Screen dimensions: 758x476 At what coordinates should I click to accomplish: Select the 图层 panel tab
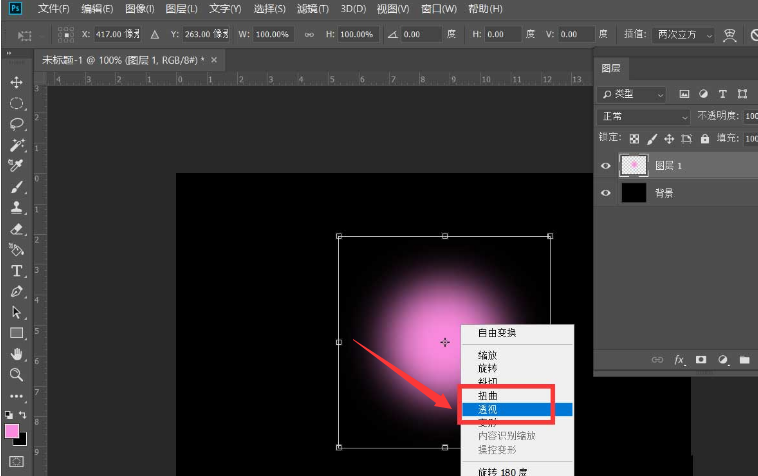(611, 68)
